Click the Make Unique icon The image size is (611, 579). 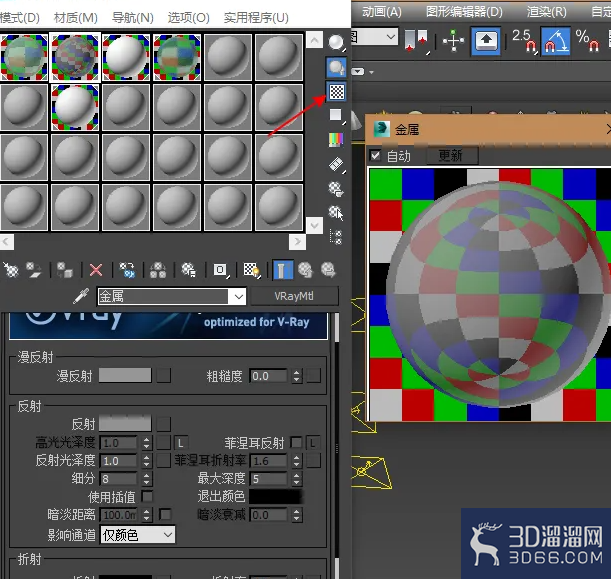click(158, 270)
